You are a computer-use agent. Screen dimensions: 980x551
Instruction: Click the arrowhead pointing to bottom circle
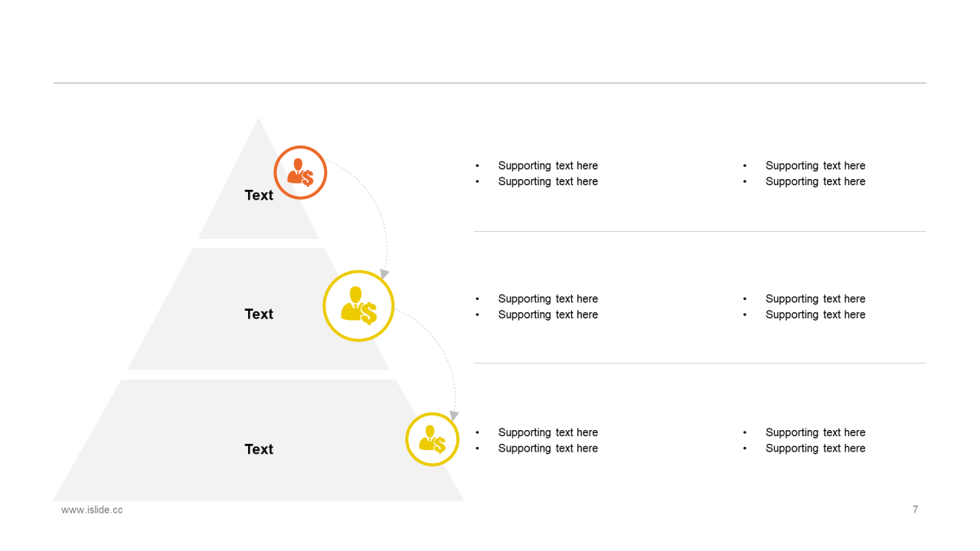pyautogui.click(x=454, y=415)
